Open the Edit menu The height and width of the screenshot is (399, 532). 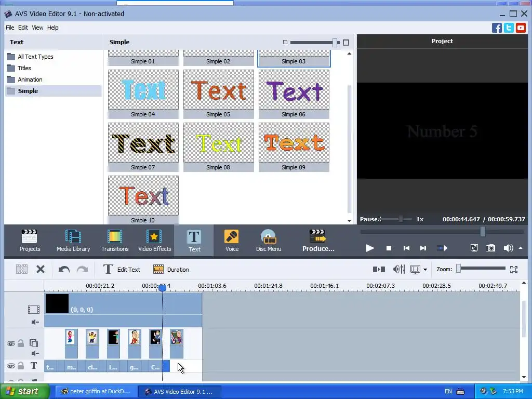23,28
